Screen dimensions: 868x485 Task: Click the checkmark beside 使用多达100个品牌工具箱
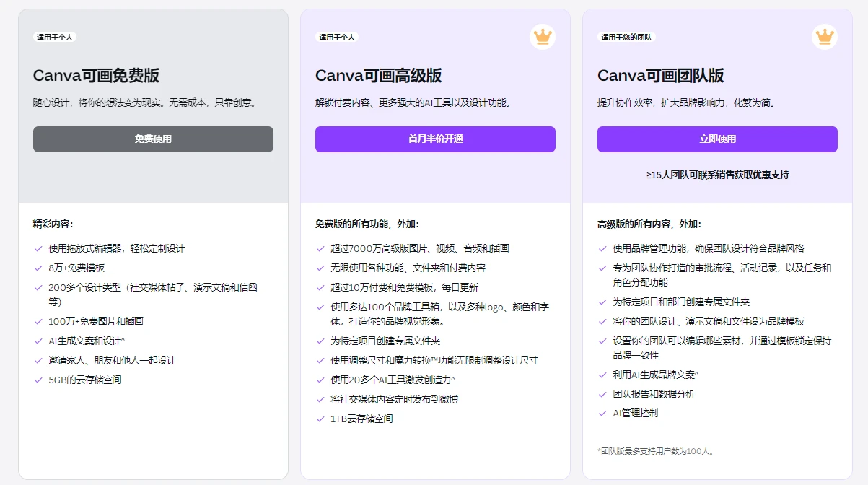(x=320, y=307)
